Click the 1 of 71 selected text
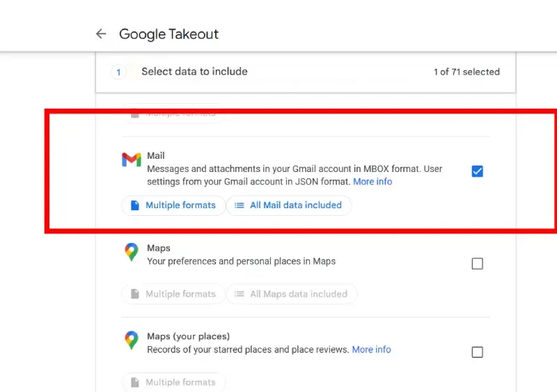Viewport: 557px width, 392px height. [466, 72]
